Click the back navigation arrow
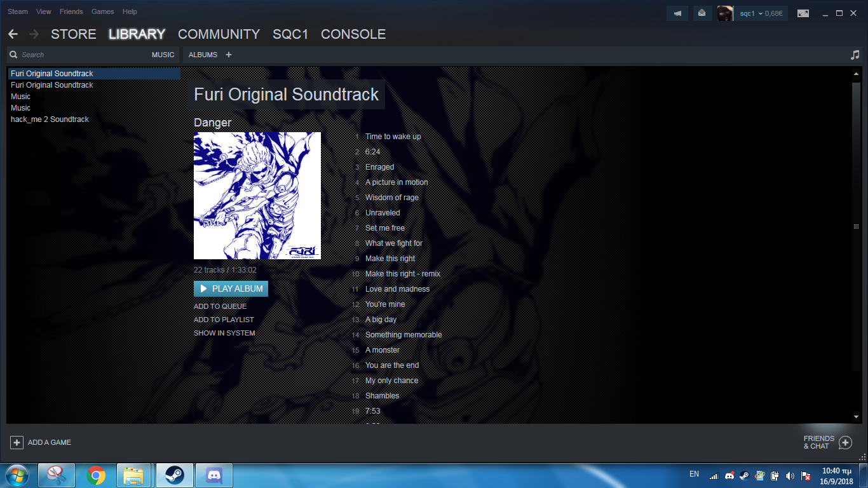Viewport: 868px width, 488px height. [x=13, y=34]
